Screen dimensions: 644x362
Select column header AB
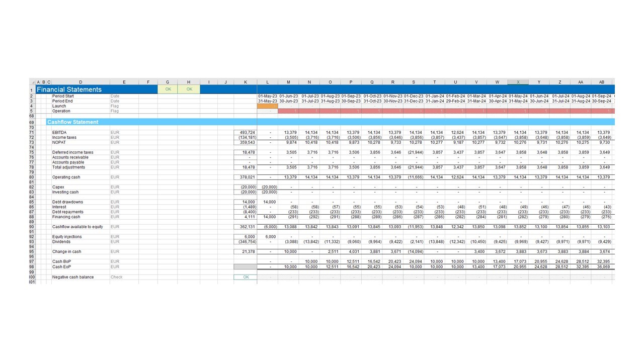pos(602,82)
